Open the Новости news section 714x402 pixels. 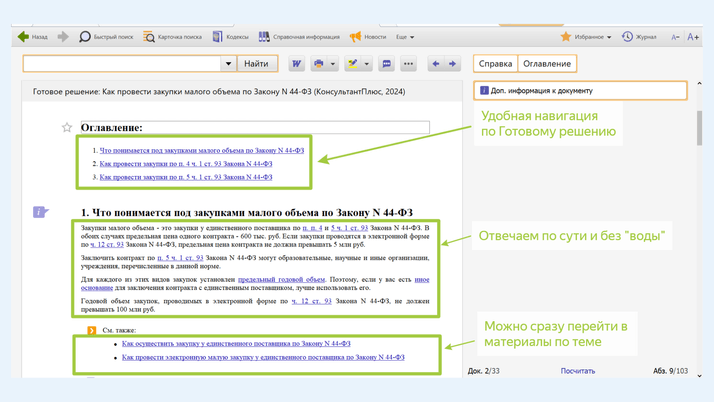tap(367, 37)
